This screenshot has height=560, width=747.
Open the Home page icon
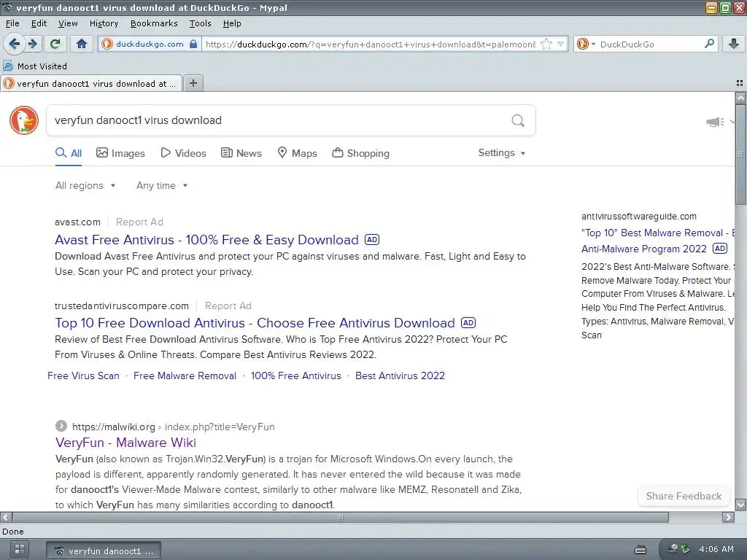[82, 44]
